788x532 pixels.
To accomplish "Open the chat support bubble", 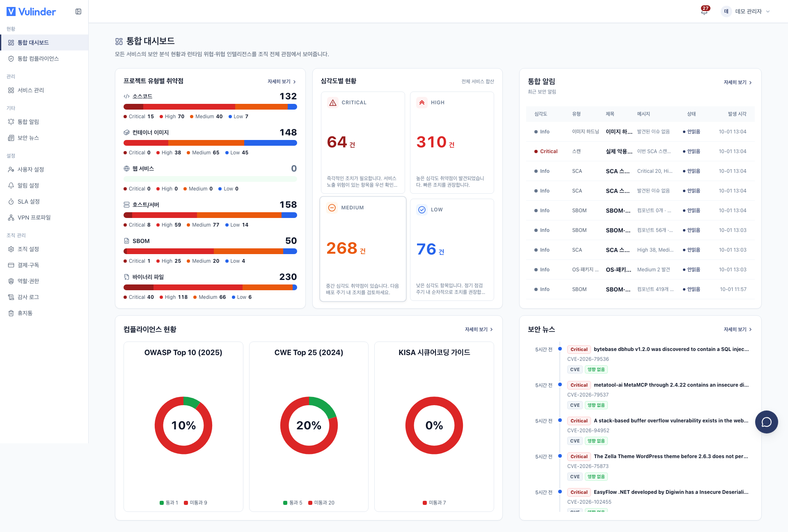I will click(x=766, y=422).
